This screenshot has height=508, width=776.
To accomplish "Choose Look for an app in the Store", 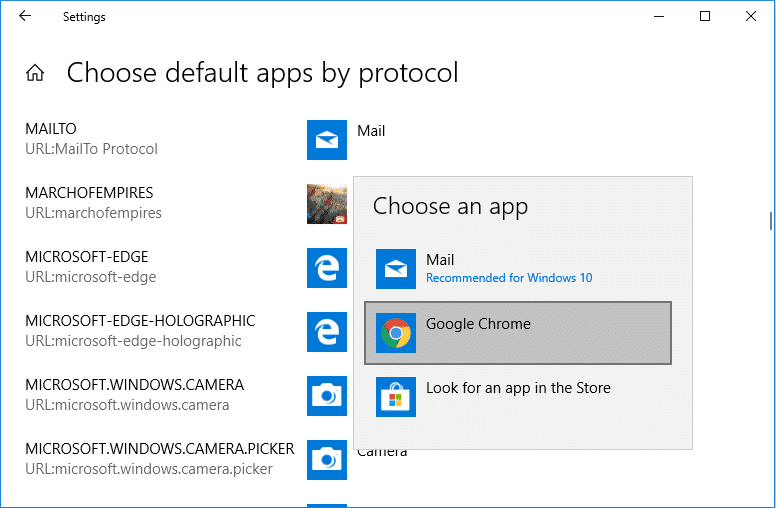I will point(518,397).
